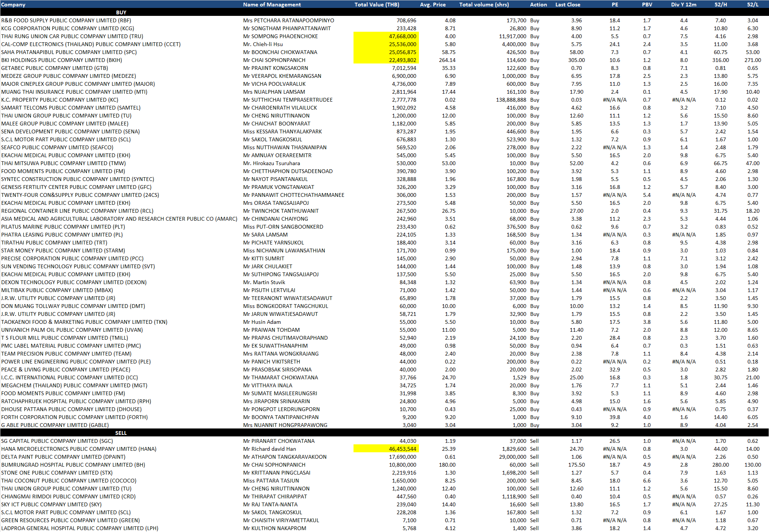Viewport: 769px width, 532px height.
Task: Click the Div Y 12m header
Action: click(684, 5)
